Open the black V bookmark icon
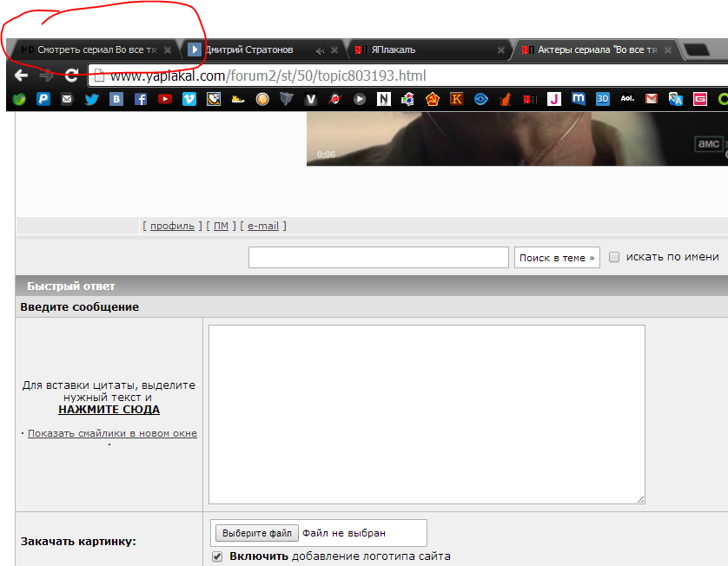This screenshot has width=728, height=566. coord(311,99)
